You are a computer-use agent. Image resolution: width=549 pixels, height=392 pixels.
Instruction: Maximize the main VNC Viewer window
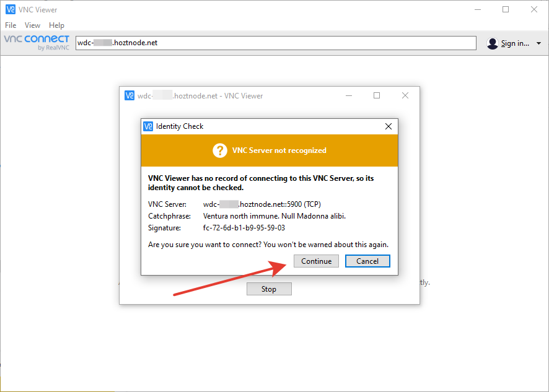pyautogui.click(x=506, y=9)
